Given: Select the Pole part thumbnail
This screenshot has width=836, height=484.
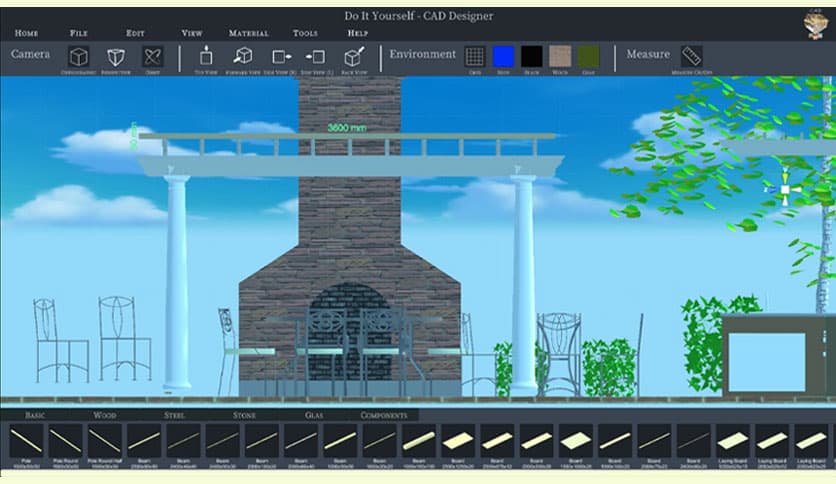Looking at the screenshot, I should 26,441.
